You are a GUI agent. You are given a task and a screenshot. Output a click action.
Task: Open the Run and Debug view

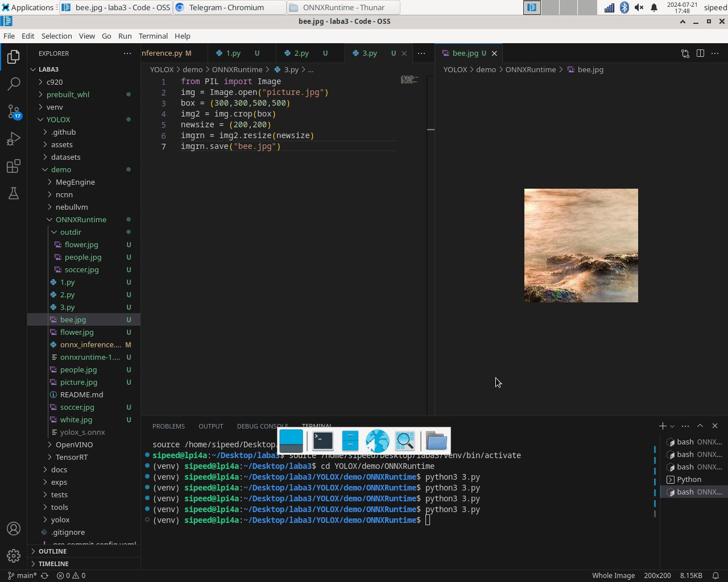pos(14,139)
